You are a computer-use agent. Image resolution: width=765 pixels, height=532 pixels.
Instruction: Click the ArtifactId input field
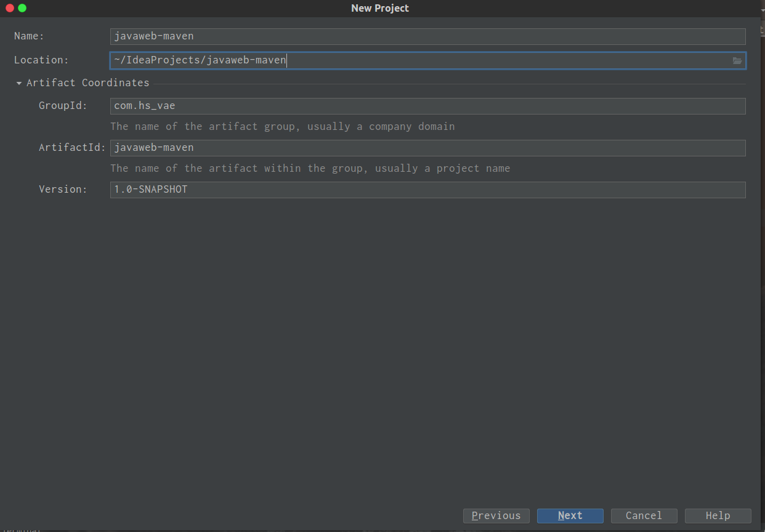[x=428, y=148]
